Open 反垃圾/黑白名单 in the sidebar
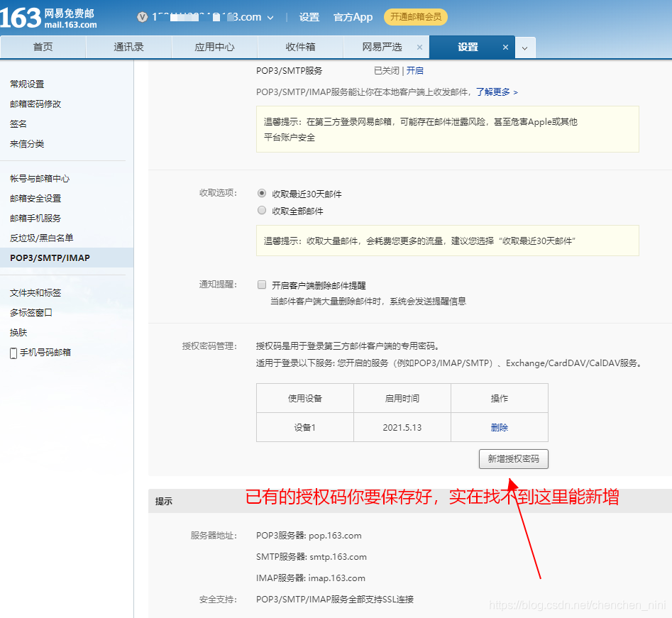Screen dimensions: 672x618 pos(42,238)
